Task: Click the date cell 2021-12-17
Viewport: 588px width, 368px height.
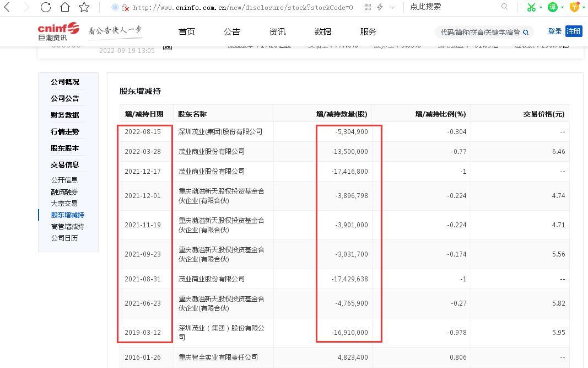Action: (143, 172)
